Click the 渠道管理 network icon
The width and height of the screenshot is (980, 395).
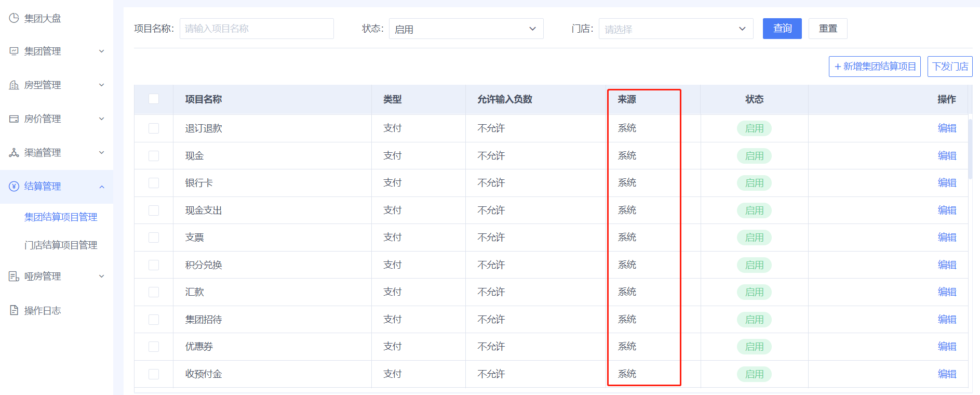pos(14,152)
